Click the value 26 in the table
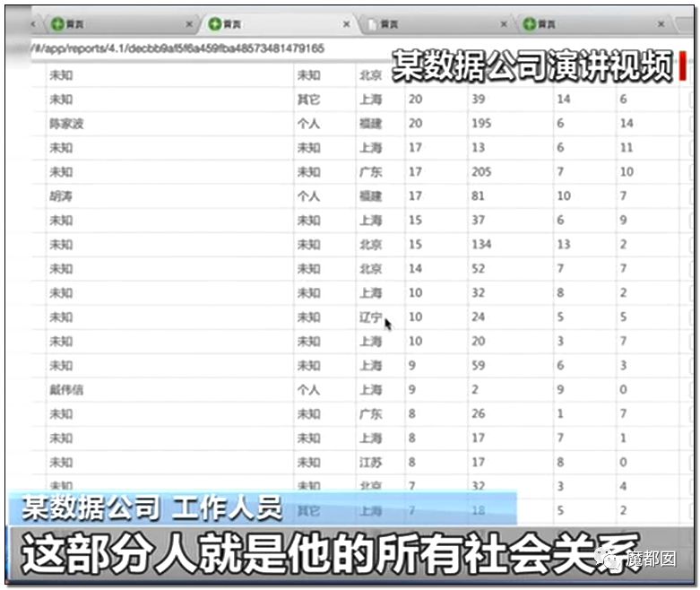 pos(479,414)
